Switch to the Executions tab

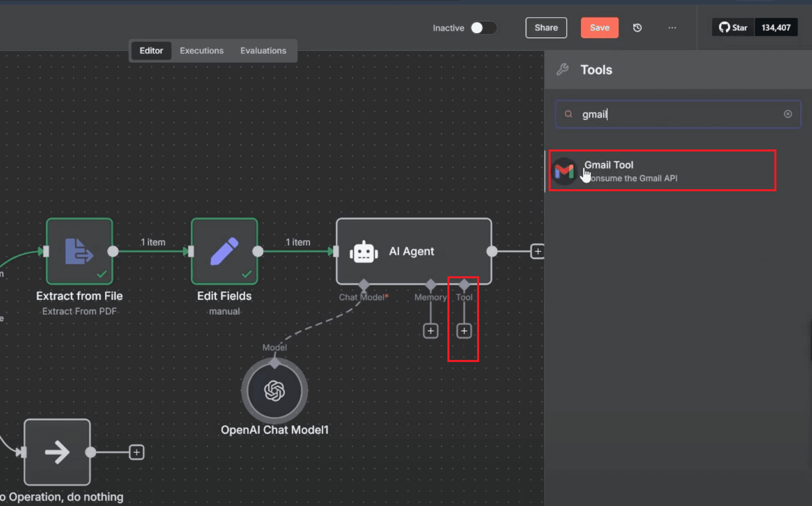(x=202, y=51)
